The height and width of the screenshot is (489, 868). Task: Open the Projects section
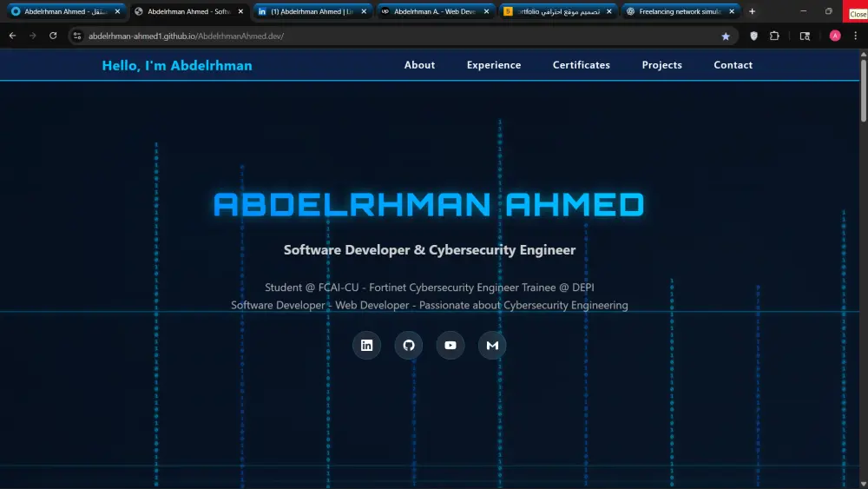[x=662, y=65]
